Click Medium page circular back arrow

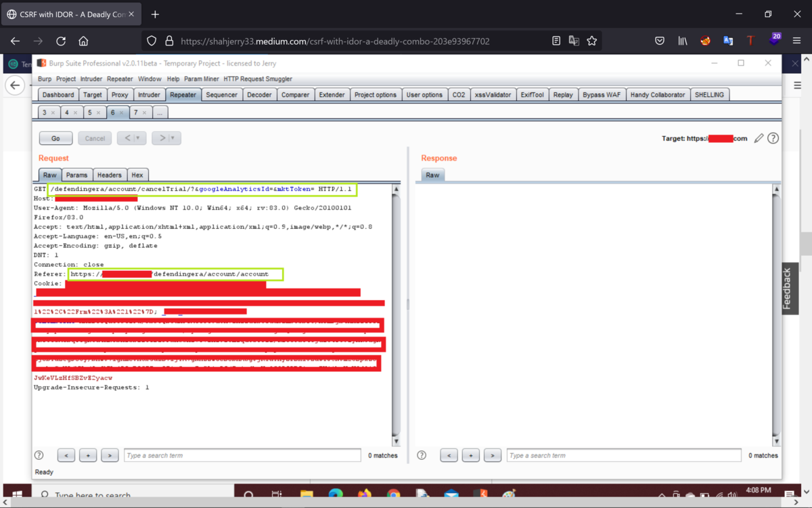tap(15, 85)
